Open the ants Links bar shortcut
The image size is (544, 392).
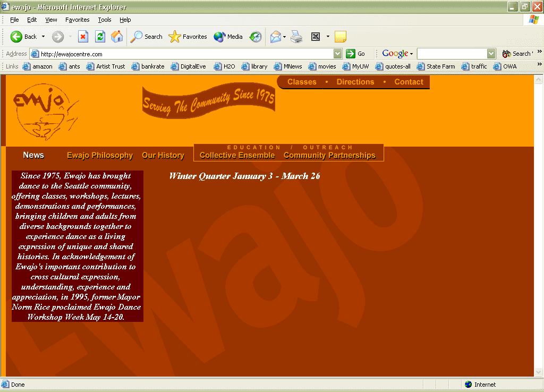[70, 66]
